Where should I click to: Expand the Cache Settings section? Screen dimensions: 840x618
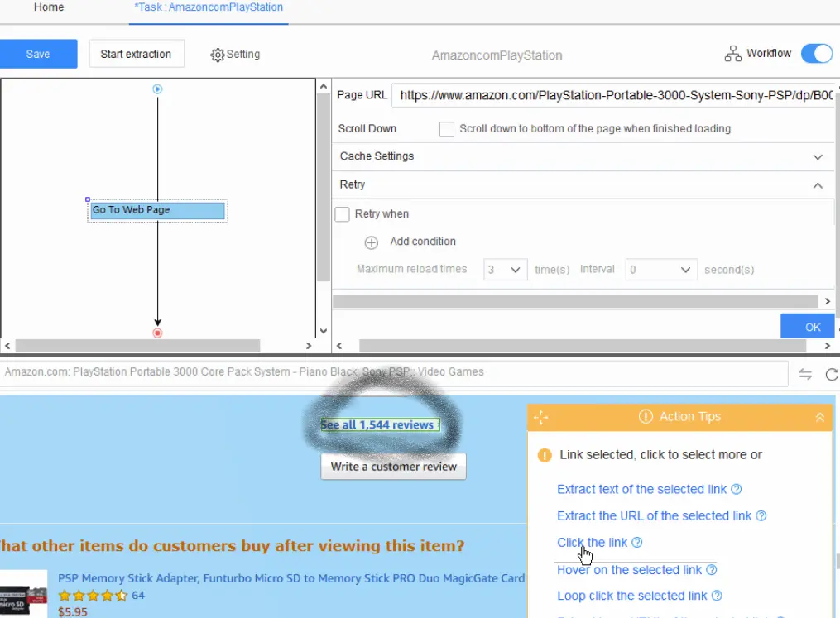coord(818,156)
